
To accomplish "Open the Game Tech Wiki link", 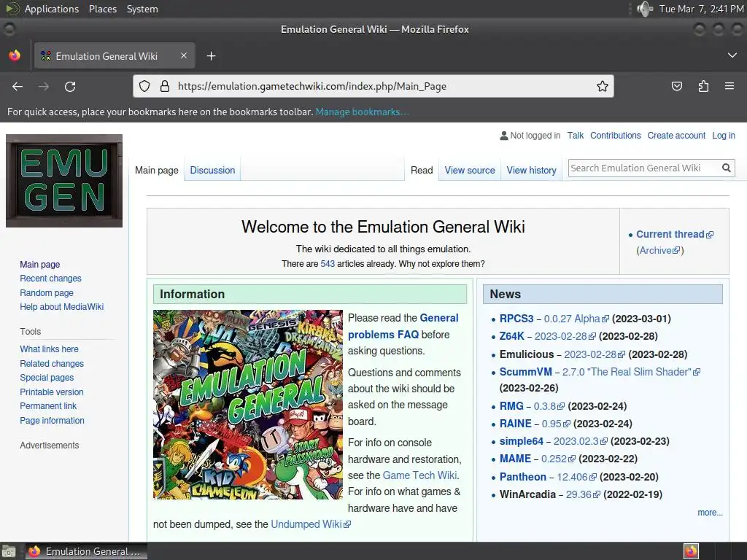I will pos(419,475).
